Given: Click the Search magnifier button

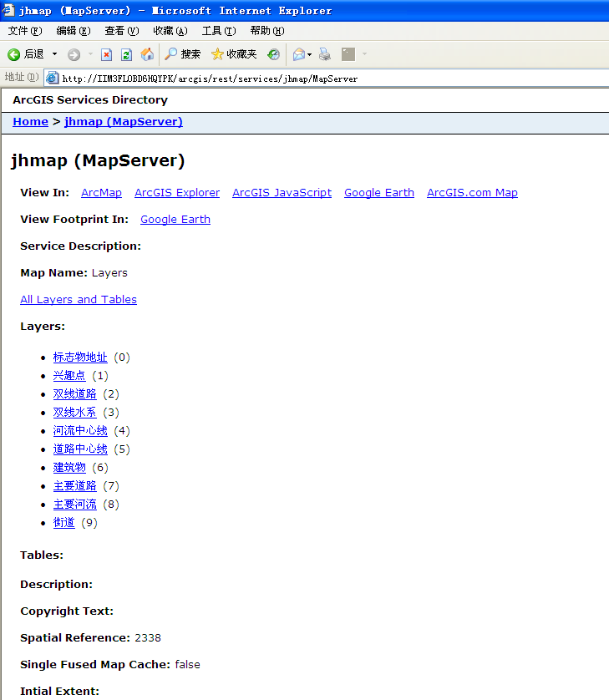Looking at the screenshot, I should pyautogui.click(x=183, y=54).
